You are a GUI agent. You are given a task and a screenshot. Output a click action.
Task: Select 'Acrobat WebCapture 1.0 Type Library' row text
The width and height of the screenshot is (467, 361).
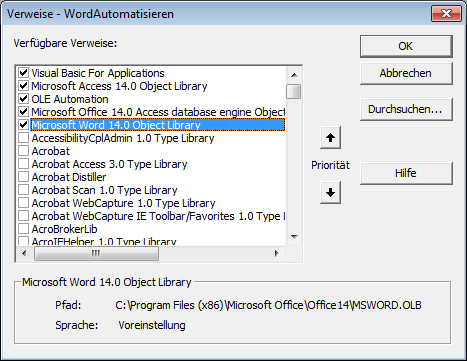(x=124, y=203)
